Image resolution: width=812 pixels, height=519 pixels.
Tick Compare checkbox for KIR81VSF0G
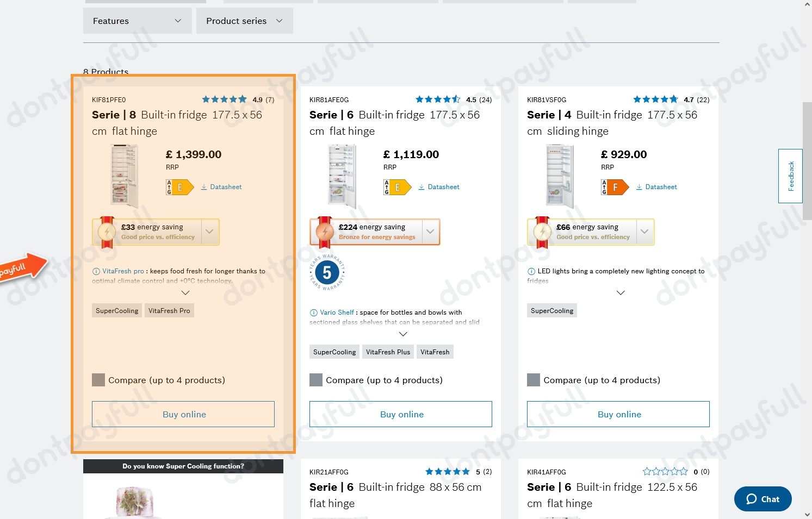tap(534, 380)
